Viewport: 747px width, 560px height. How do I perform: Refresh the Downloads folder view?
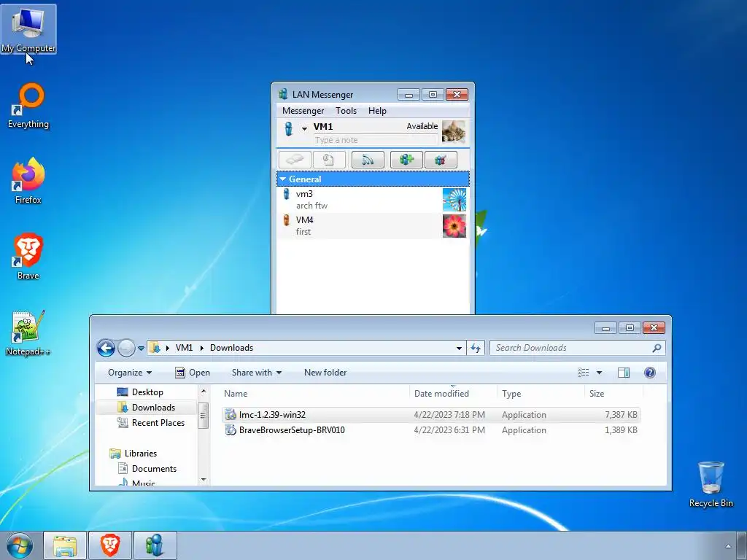(x=476, y=348)
